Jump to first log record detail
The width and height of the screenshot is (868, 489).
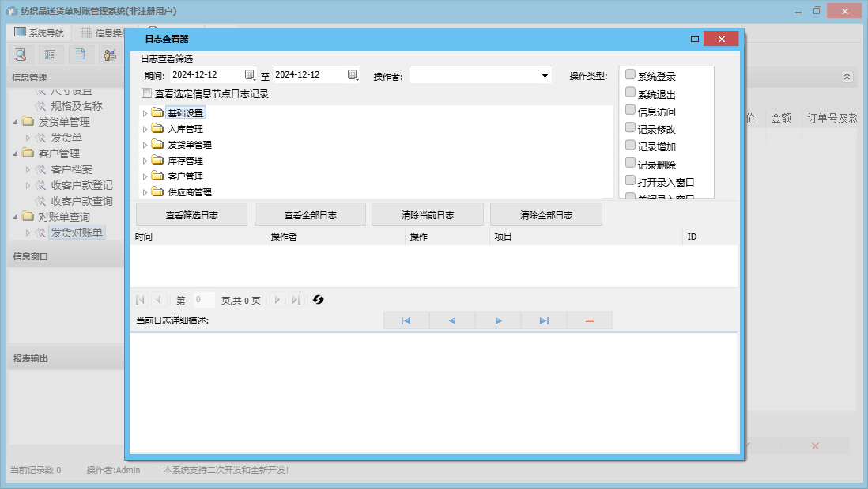[406, 320]
